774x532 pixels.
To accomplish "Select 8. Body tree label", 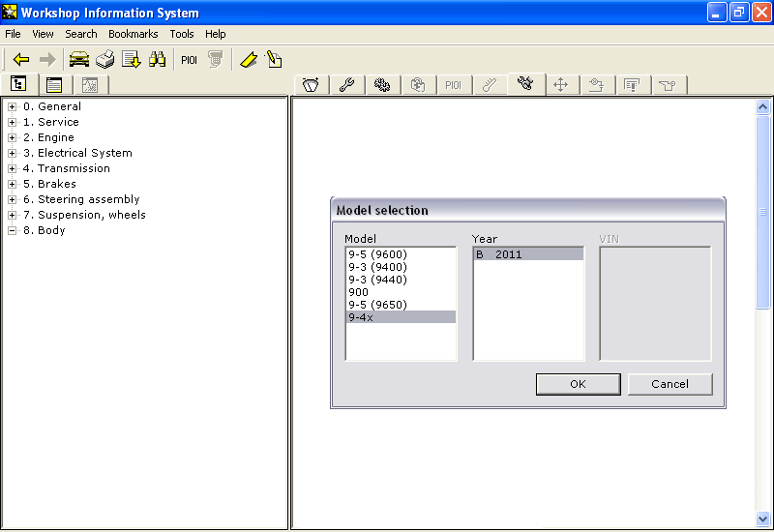I will tap(44, 230).
